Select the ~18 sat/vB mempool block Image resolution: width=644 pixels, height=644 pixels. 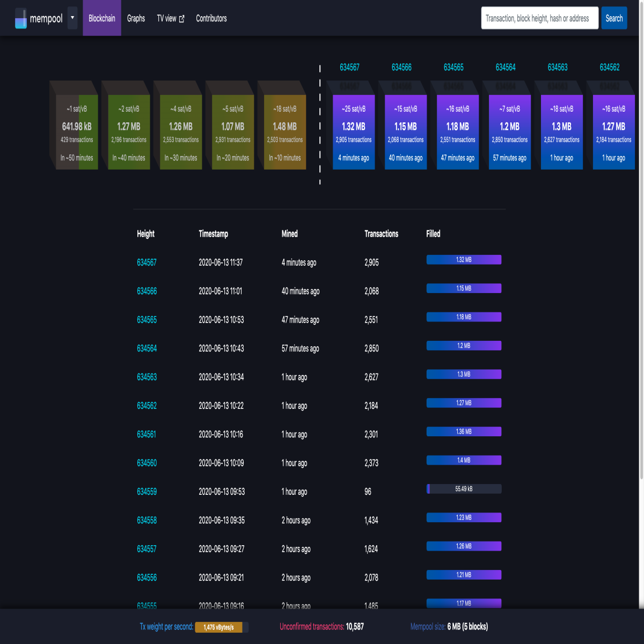284,132
